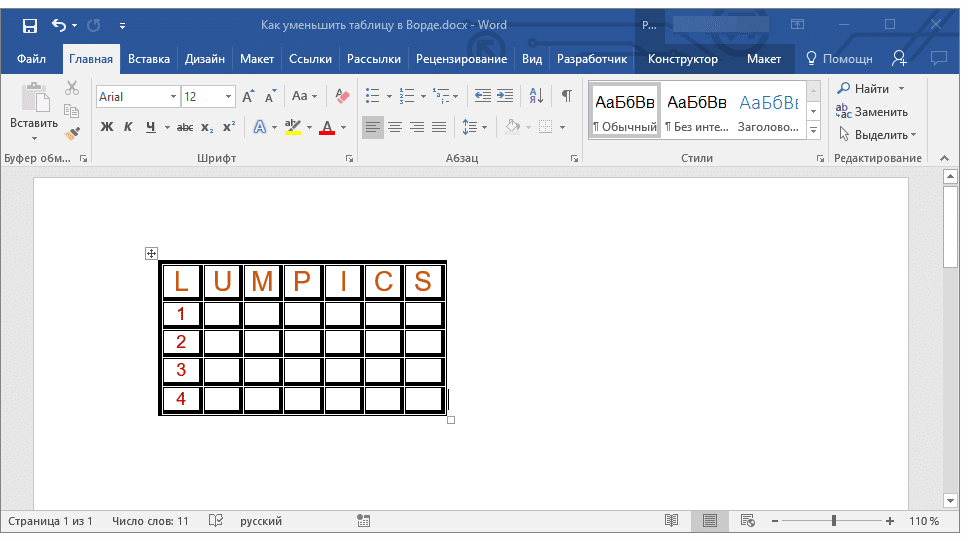
Task: Save the document with the floppy icon
Action: [30, 25]
